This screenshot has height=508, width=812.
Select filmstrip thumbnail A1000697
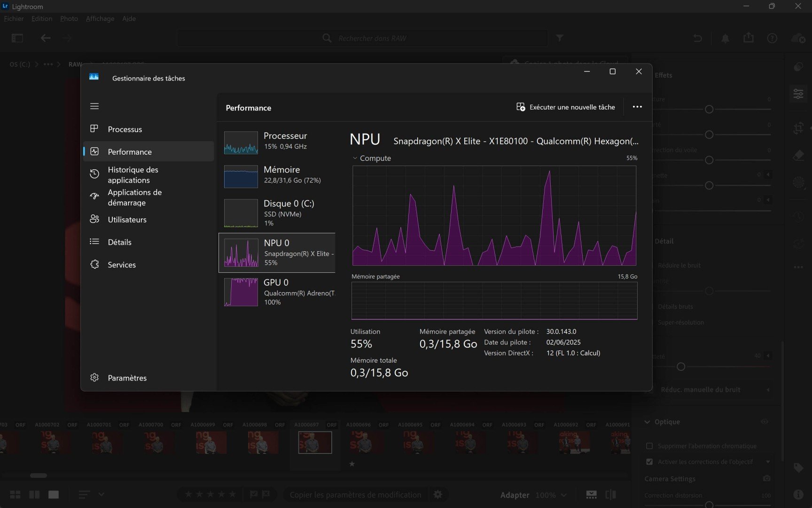pyautogui.click(x=315, y=443)
